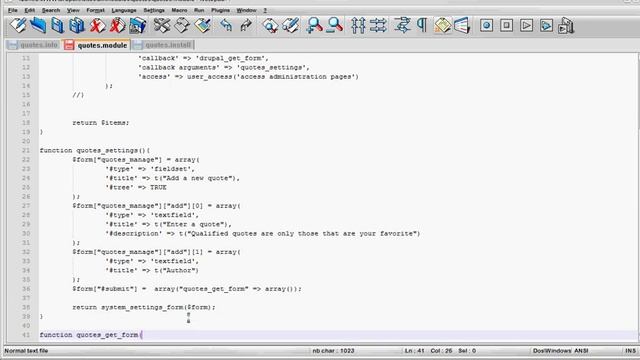Open the user defined language icon
The image size is (640, 360).
pos(462,26)
